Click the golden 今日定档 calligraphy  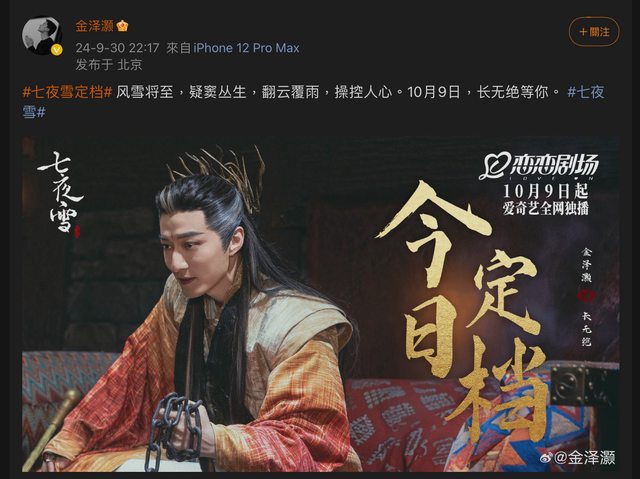(x=463, y=312)
